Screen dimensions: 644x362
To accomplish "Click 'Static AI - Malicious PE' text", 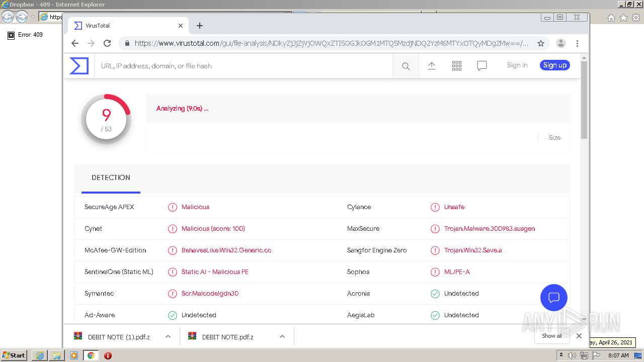I will click(x=215, y=272).
